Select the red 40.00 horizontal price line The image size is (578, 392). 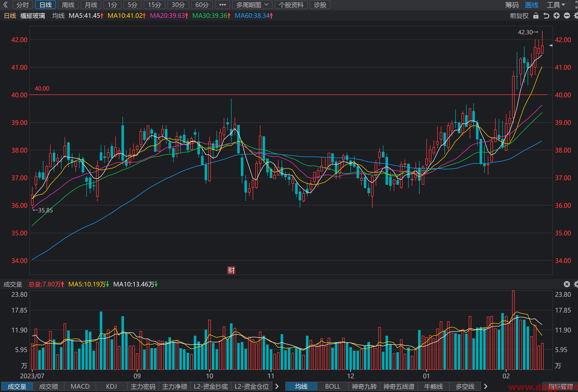[x=288, y=95]
